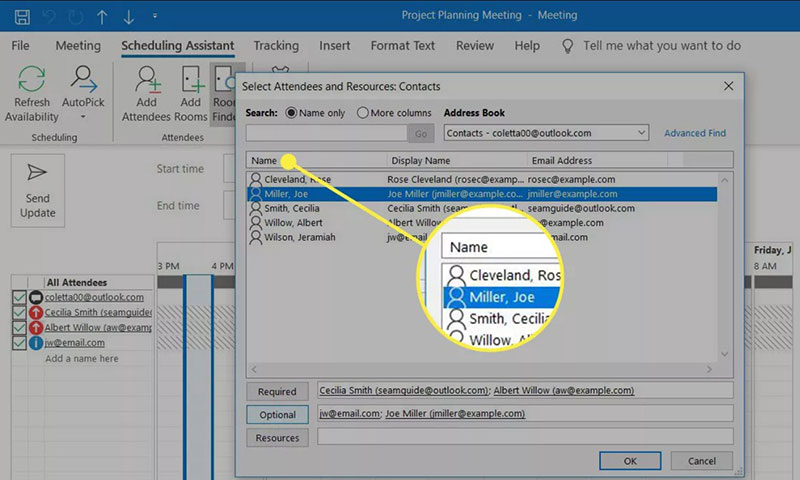The width and height of the screenshot is (800, 480).
Task: Select the Name only radio button
Action: click(x=291, y=113)
